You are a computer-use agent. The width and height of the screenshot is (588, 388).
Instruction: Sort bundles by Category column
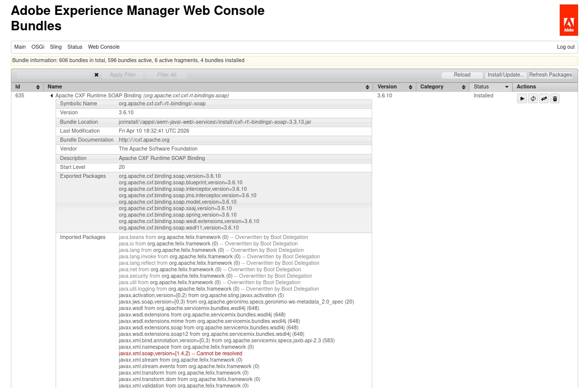click(x=463, y=87)
